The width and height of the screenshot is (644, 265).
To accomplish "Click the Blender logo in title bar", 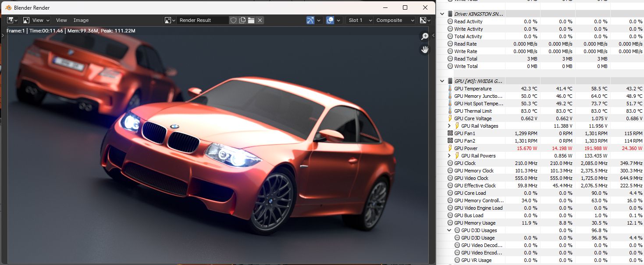I will pyautogui.click(x=8, y=7).
